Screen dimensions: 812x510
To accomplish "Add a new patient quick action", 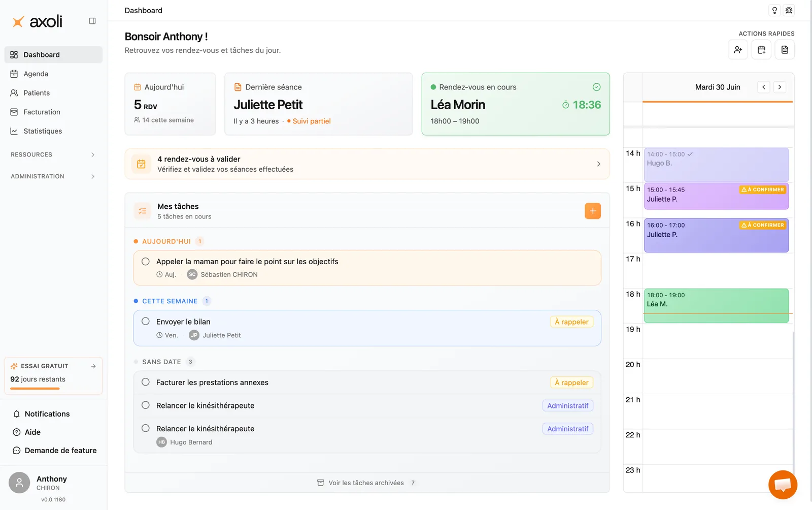I will point(738,50).
